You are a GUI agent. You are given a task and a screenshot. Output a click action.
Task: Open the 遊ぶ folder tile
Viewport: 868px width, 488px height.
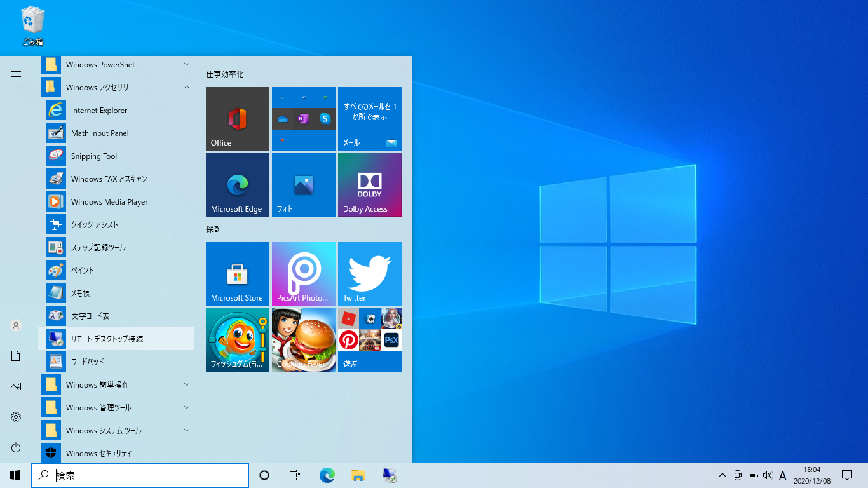click(370, 340)
